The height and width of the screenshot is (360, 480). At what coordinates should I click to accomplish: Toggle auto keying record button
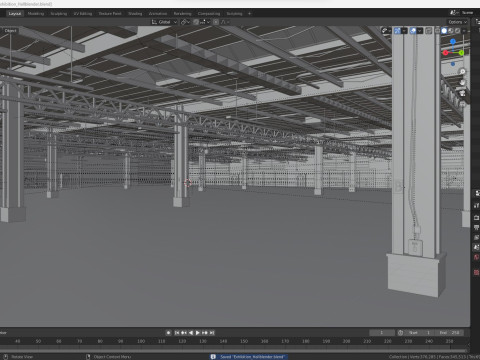[x=168, y=333]
